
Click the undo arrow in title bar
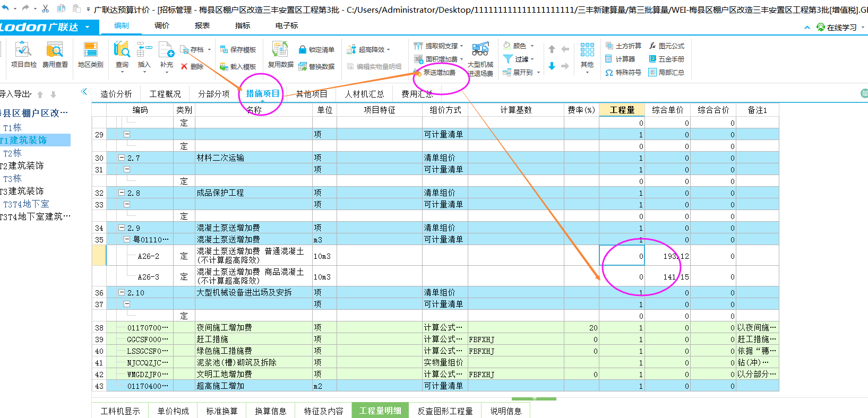tap(5, 8)
